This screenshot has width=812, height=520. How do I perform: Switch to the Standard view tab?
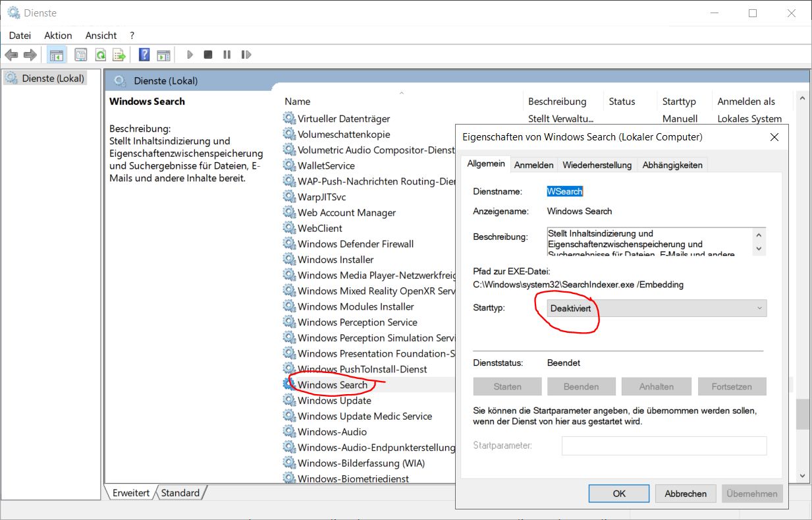180,493
